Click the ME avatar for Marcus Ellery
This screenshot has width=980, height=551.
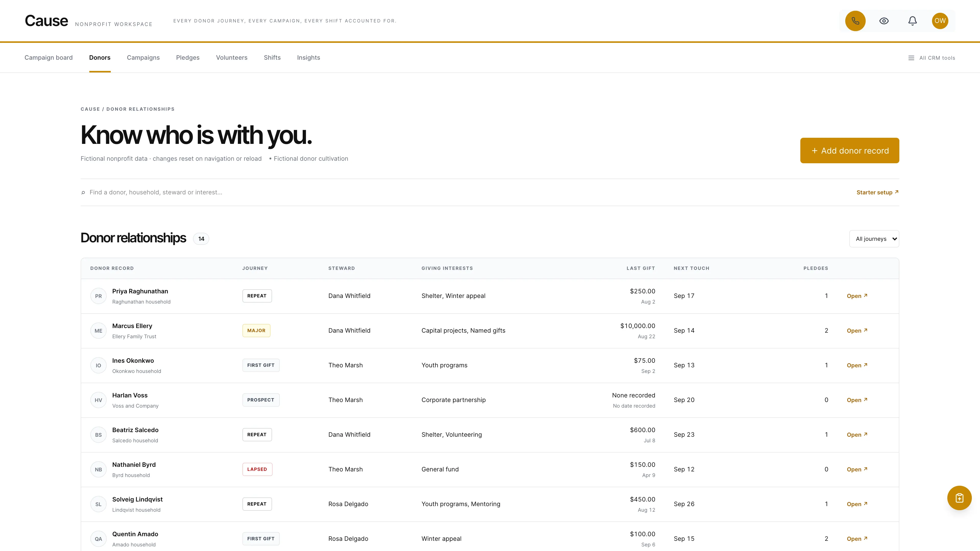pos(99,331)
